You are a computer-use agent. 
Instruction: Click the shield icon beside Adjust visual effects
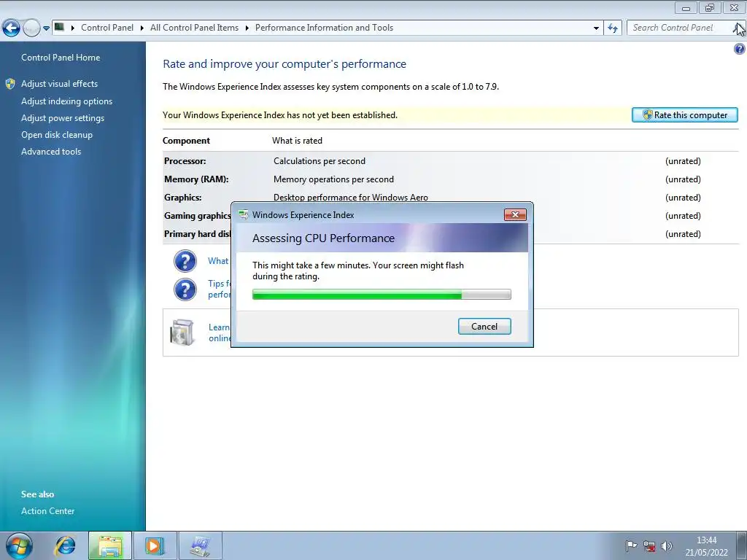pyautogui.click(x=10, y=85)
